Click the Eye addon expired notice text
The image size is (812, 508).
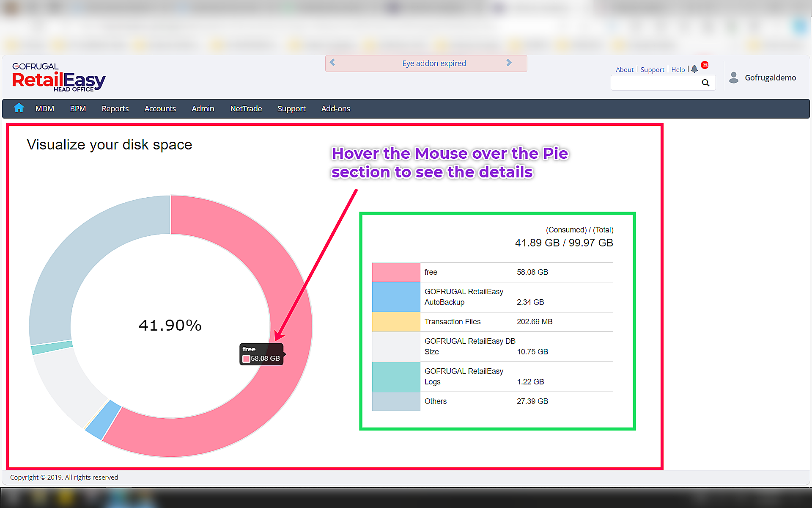click(433, 63)
